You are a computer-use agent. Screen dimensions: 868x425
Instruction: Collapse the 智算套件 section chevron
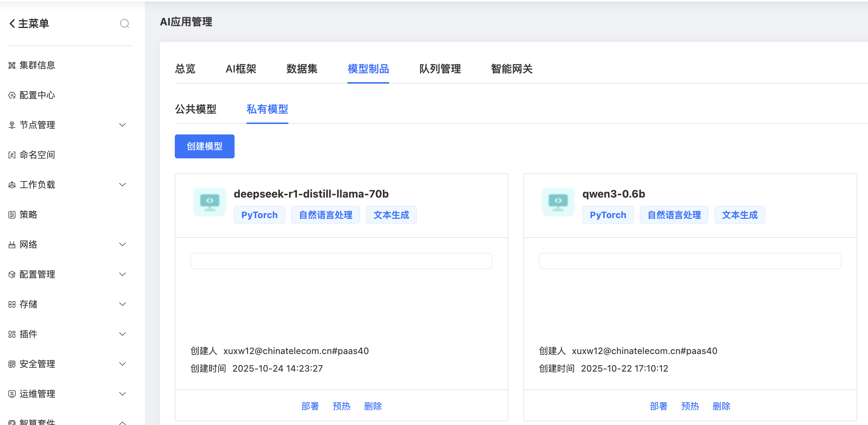coord(122,422)
